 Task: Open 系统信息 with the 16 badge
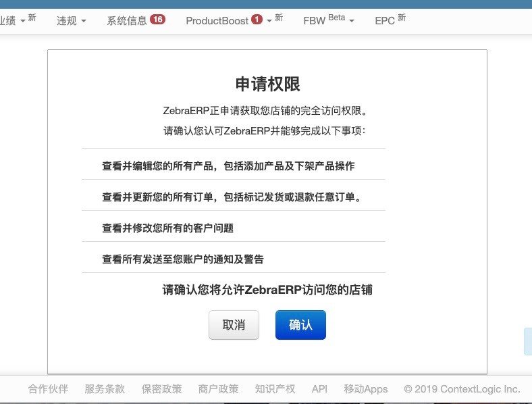point(135,21)
